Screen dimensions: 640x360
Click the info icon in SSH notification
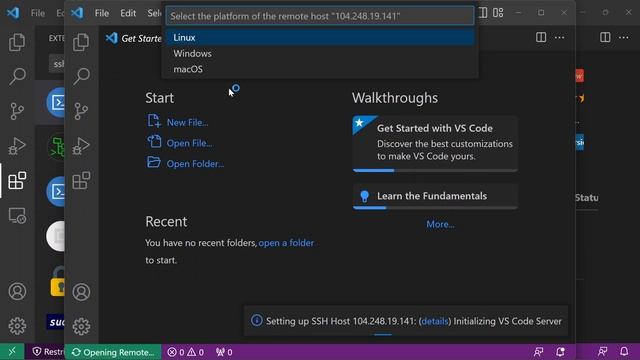click(257, 320)
